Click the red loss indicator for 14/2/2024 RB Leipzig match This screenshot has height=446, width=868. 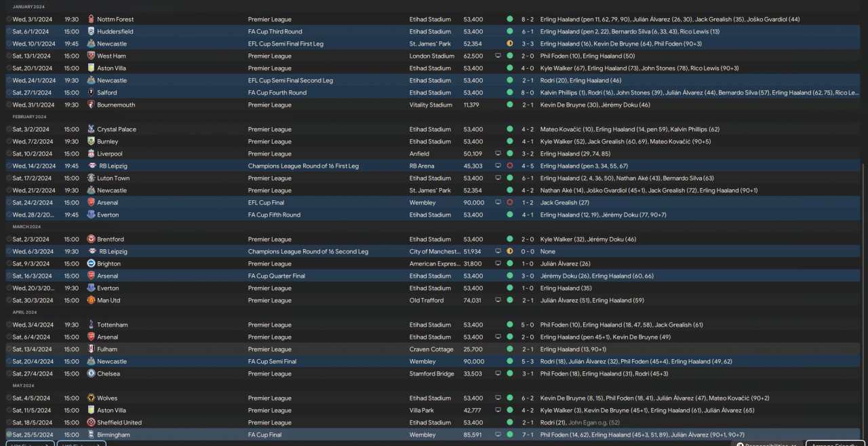(509, 166)
